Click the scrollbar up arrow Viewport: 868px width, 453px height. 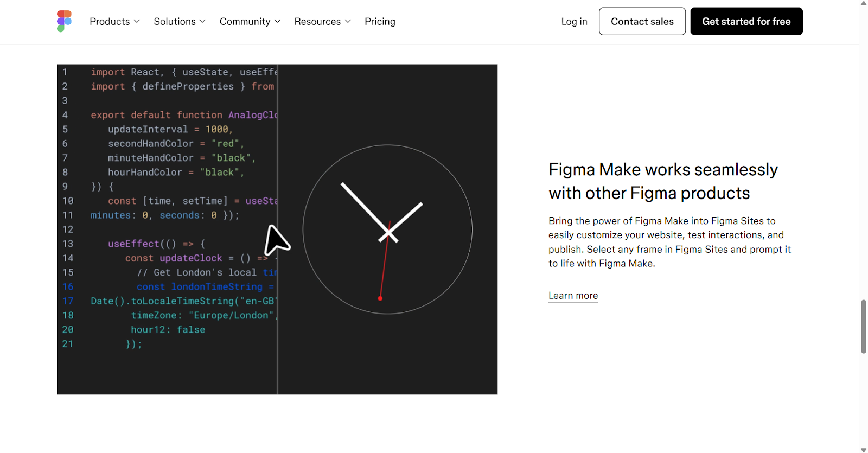coord(864,3)
